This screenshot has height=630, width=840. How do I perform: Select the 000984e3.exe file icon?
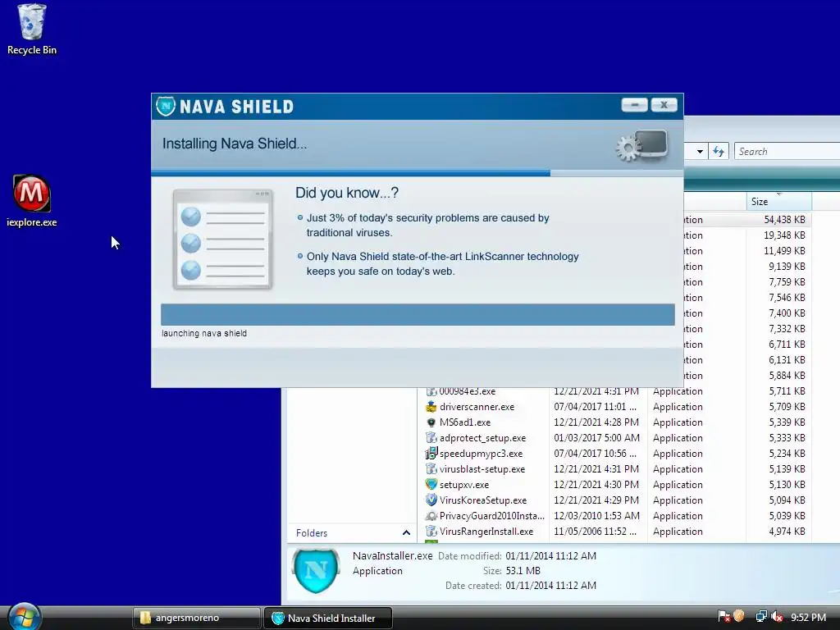point(431,391)
